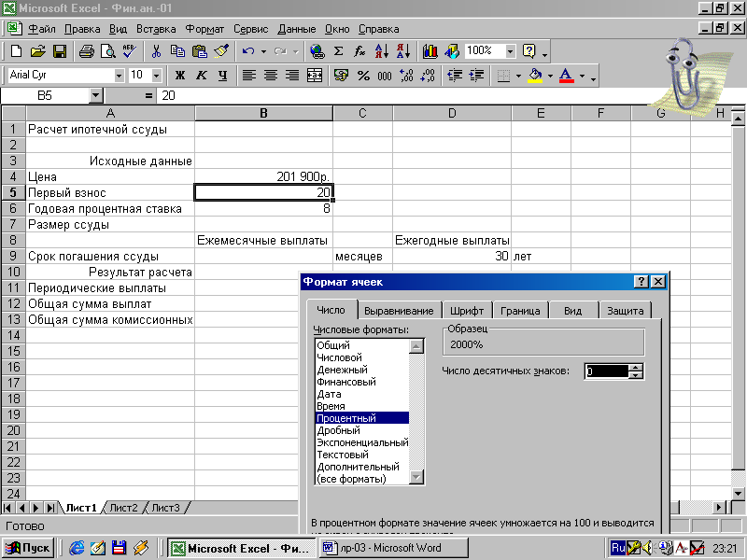Viewport: 747px width, 560px height.
Task: Click the AutoSum sigma icon
Action: click(x=339, y=51)
